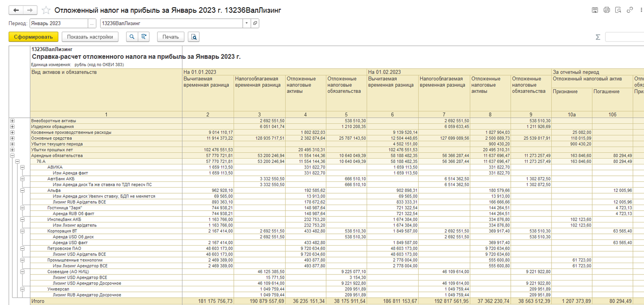Viewport: 644px width, 305px height.
Task: Collapse the Гостиница "Заря" group
Action: [x=22, y=208]
